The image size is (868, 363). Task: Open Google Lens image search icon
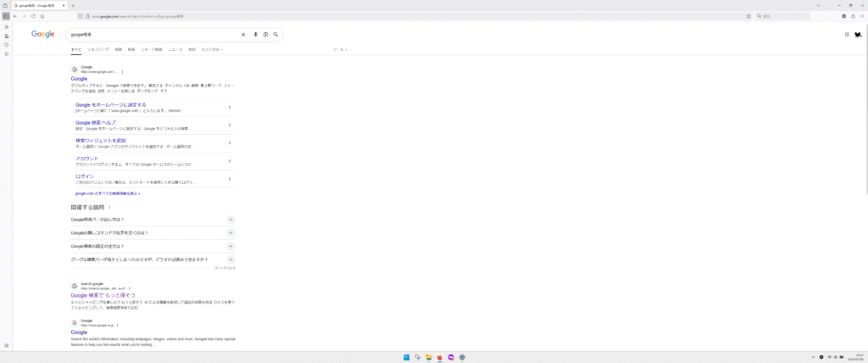click(x=265, y=35)
